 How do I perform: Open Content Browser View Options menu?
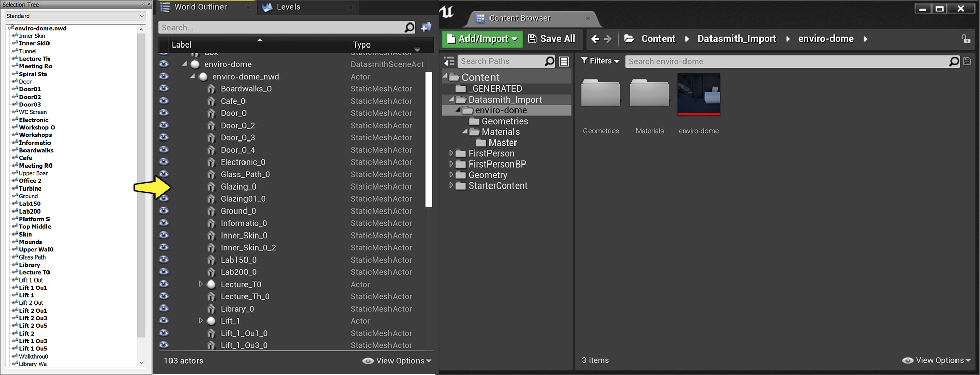[x=937, y=360]
